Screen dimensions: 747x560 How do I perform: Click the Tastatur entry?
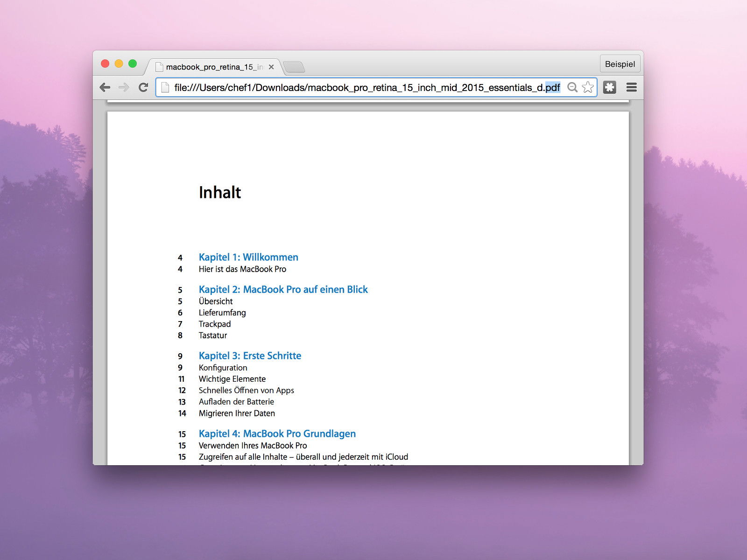tap(213, 335)
